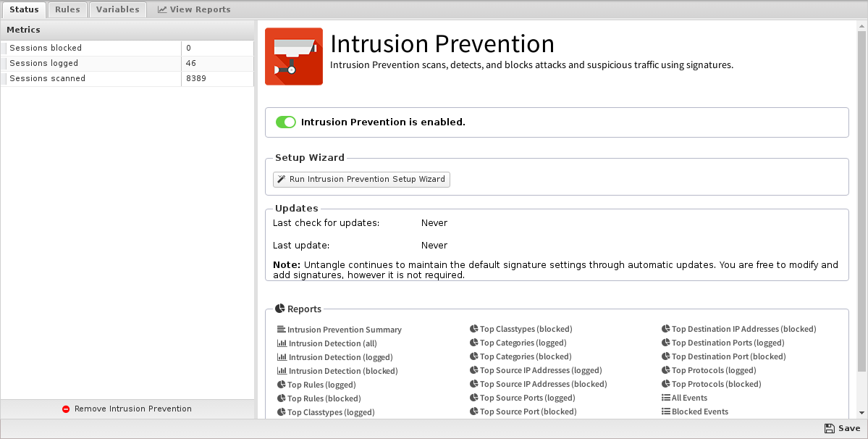Click the floppy disk Save icon

click(829, 428)
